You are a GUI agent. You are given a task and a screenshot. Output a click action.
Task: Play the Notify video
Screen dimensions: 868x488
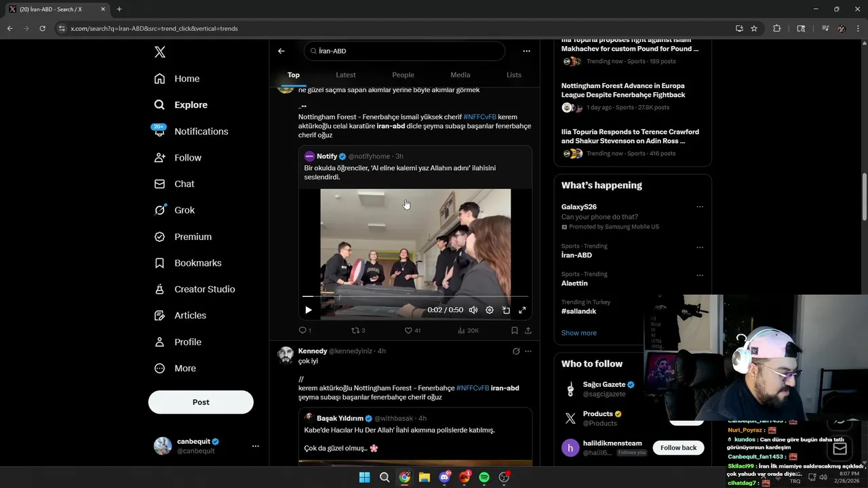tap(309, 310)
